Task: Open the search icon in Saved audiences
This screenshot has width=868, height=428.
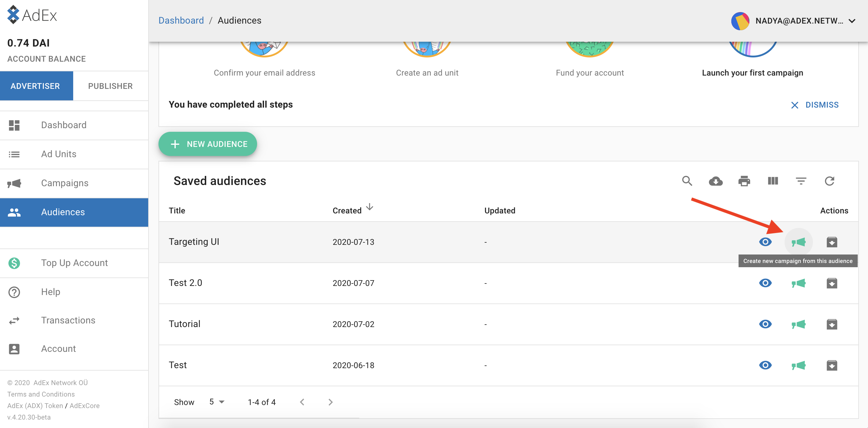Action: [687, 181]
